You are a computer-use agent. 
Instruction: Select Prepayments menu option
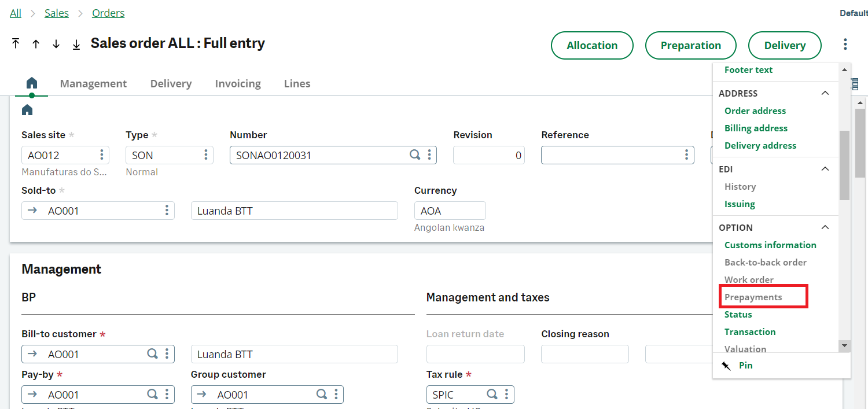pos(753,297)
